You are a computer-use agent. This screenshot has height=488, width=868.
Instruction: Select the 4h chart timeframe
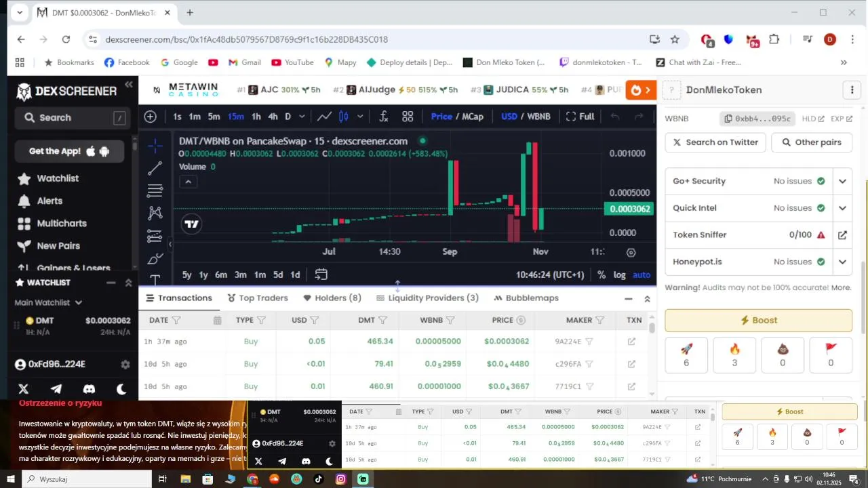(x=273, y=117)
